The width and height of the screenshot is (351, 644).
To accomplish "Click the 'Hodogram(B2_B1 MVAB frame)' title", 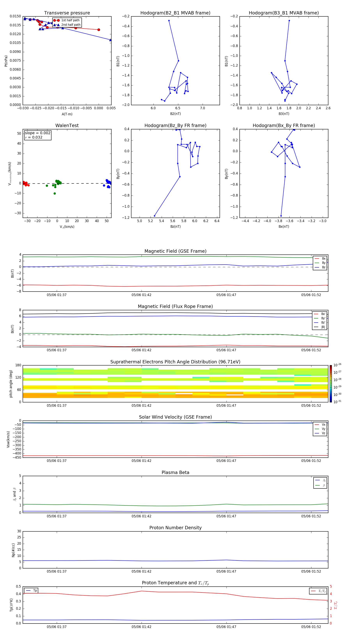I will (175, 13).
